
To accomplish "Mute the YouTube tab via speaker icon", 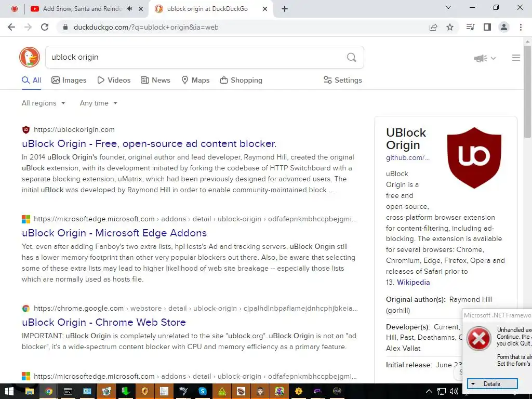I will (x=129, y=9).
